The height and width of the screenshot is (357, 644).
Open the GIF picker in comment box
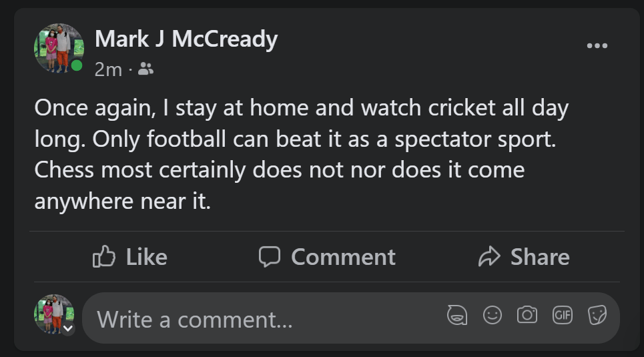[562, 315]
